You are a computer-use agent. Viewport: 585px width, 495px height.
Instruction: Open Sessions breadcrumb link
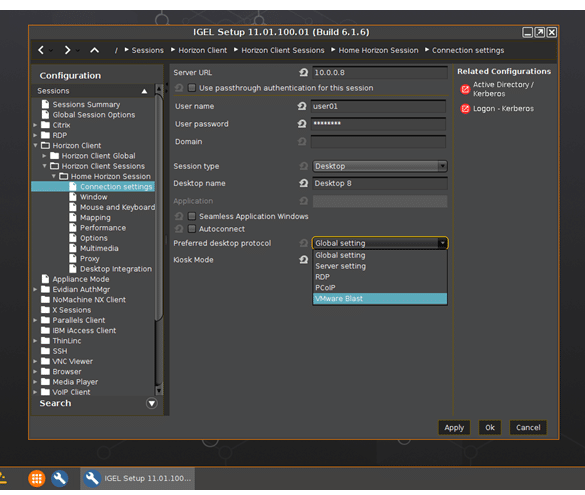(x=147, y=50)
